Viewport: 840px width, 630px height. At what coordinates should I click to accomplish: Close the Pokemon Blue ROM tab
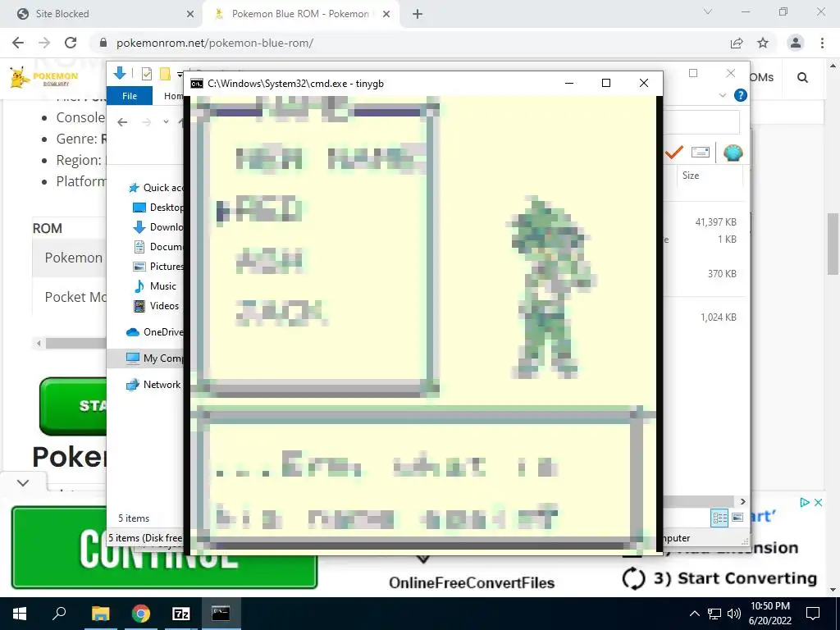point(386,14)
